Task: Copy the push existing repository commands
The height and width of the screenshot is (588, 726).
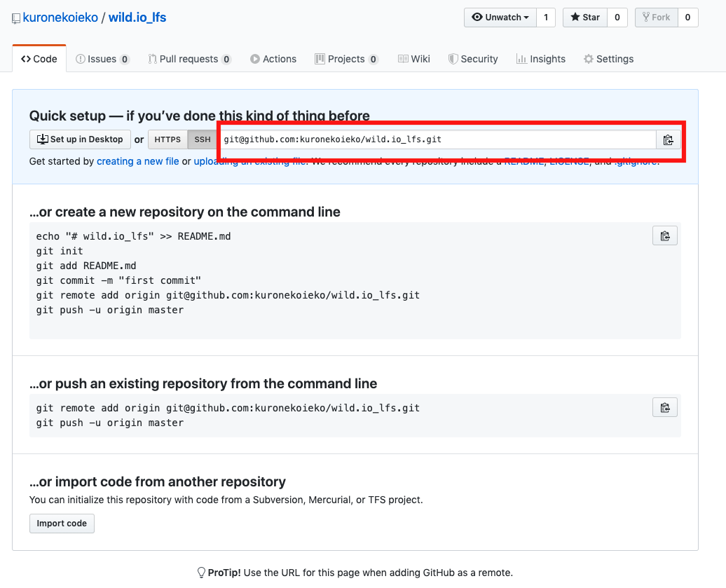Action: coord(664,407)
